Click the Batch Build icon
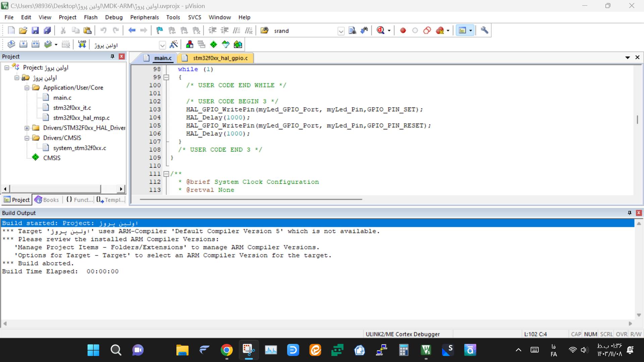This screenshot has width=644, height=362. [x=48, y=44]
